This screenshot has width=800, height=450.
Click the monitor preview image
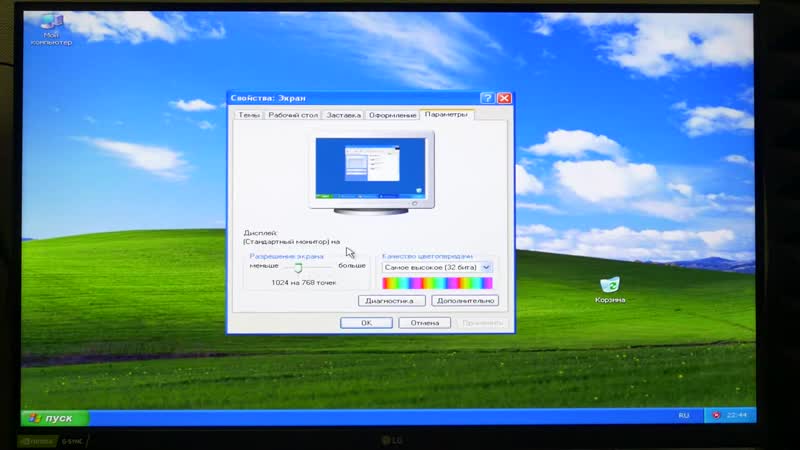[x=371, y=172]
